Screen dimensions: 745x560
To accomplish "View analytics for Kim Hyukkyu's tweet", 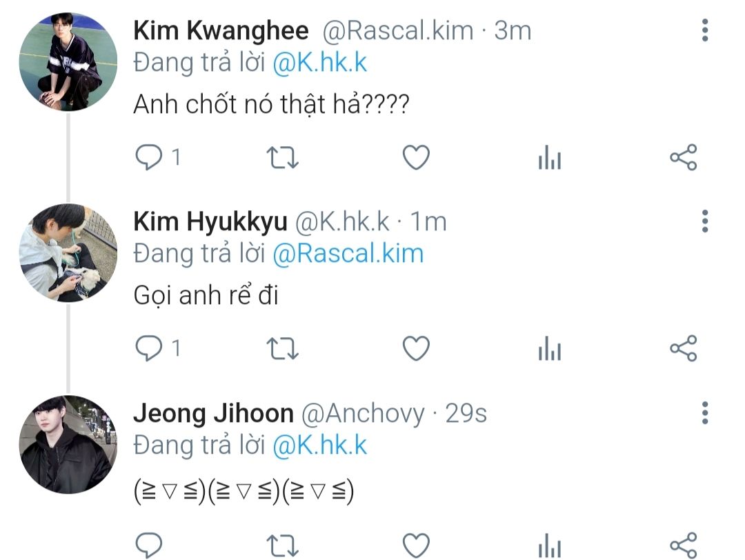I will pyautogui.click(x=550, y=350).
